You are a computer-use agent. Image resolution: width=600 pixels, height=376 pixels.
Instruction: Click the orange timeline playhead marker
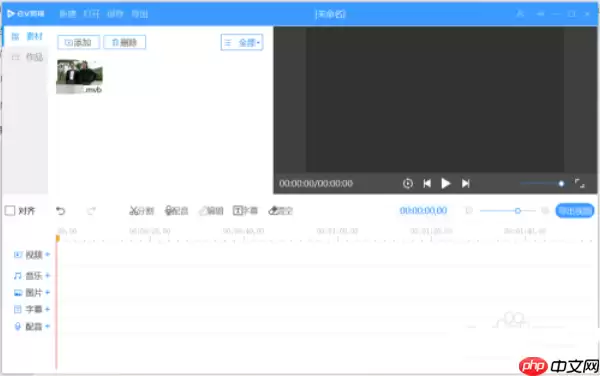(58, 238)
